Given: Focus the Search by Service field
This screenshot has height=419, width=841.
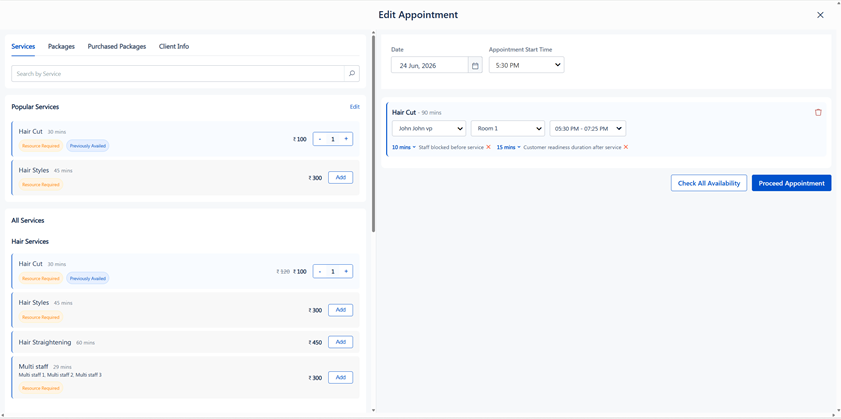Looking at the screenshot, I should [178, 73].
